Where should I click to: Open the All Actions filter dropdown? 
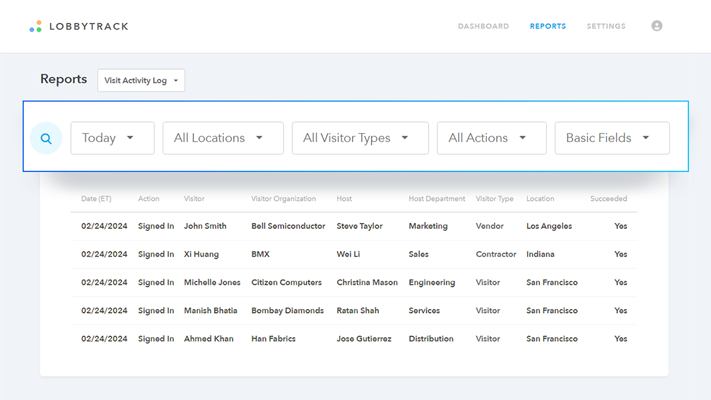click(491, 138)
